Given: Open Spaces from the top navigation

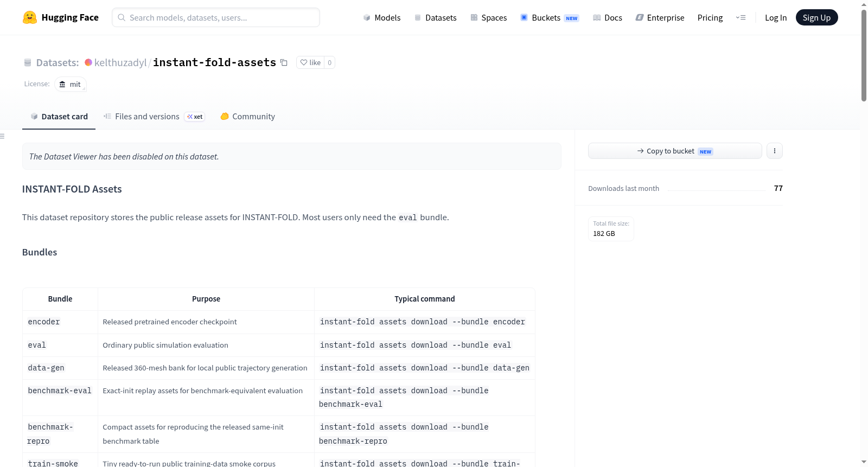Looking at the screenshot, I should point(489,17).
